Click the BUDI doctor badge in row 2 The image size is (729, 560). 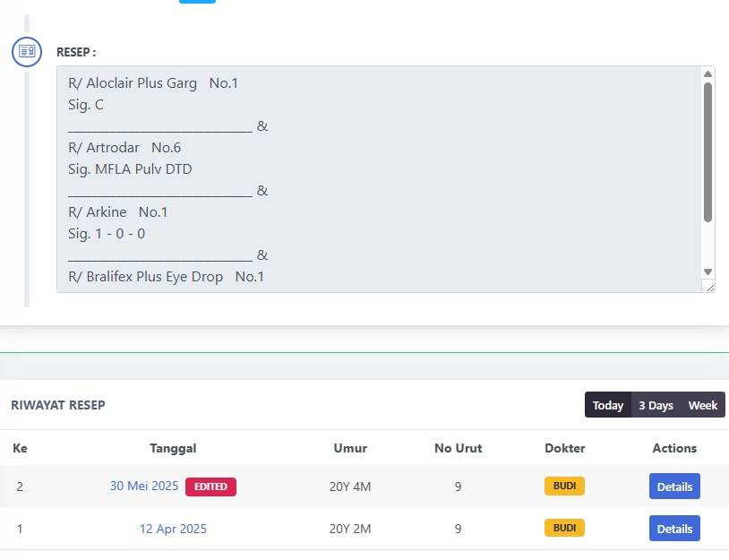point(564,486)
